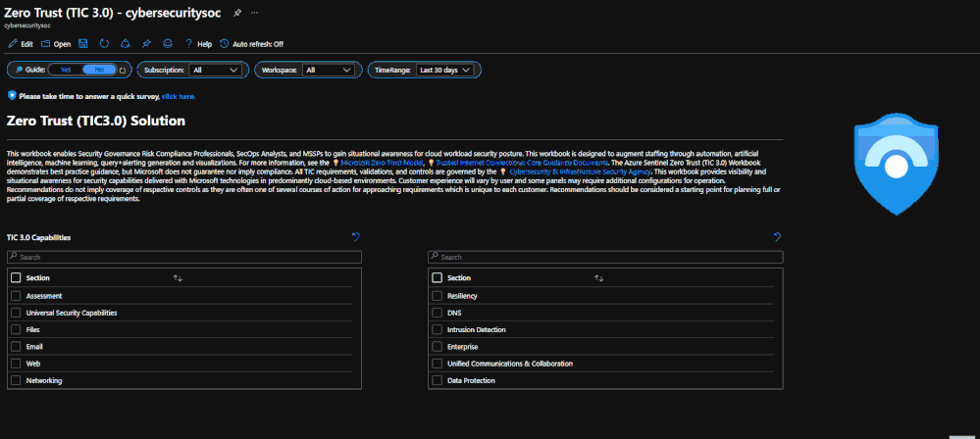980x439 pixels.
Task: Open the more options ellipsis beside title
Action: (x=254, y=13)
